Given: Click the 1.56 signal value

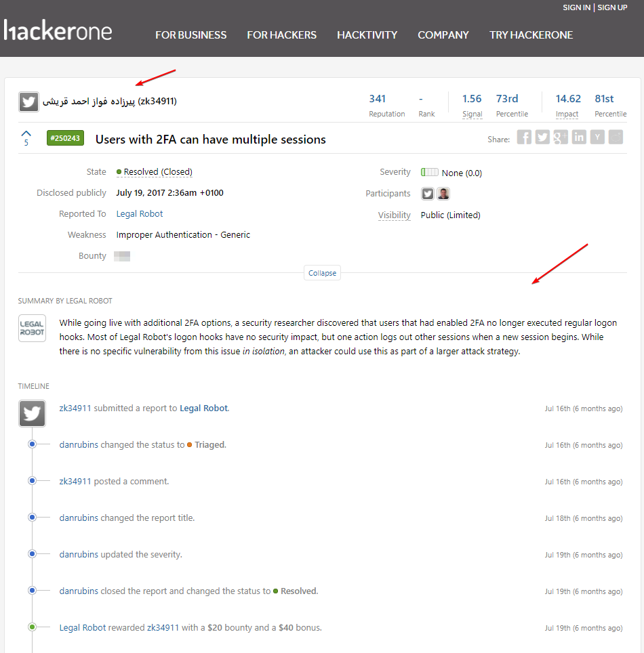Looking at the screenshot, I should 472,99.
